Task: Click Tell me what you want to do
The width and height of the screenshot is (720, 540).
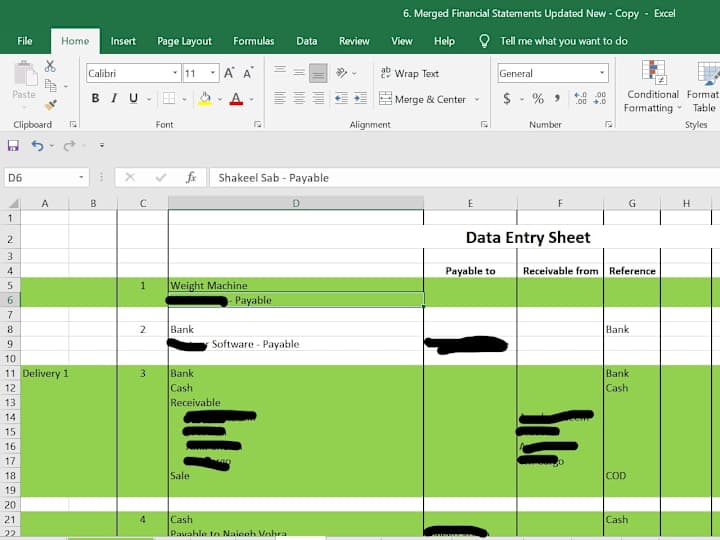Action: click(564, 41)
